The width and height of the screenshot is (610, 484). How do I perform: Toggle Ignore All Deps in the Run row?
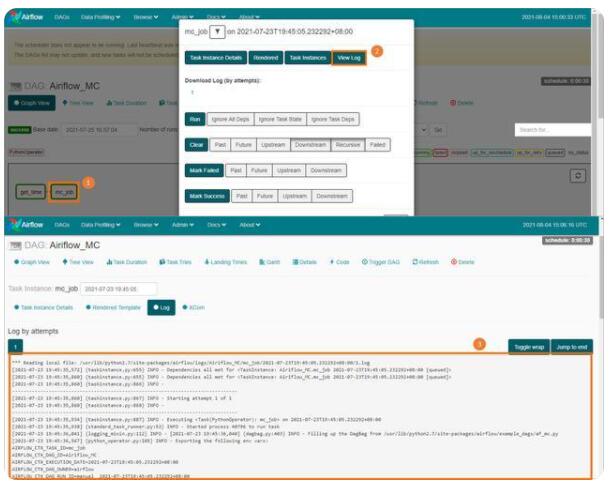click(x=230, y=119)
